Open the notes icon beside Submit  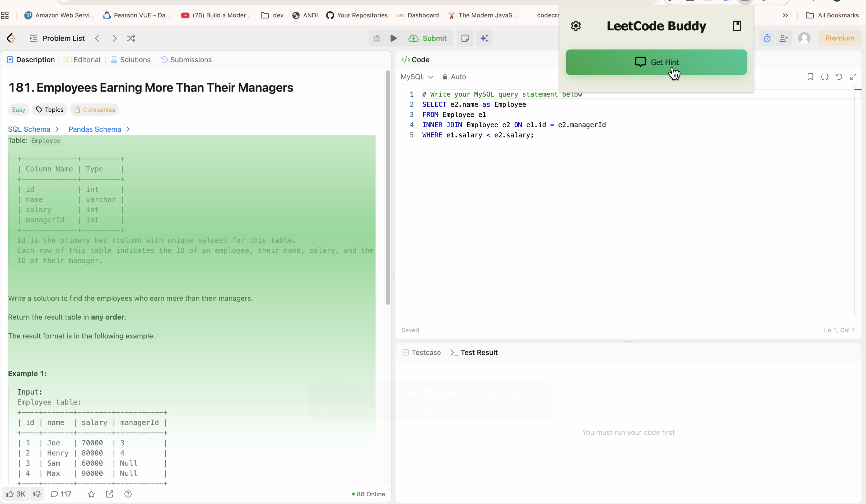(x=465, y=39)
